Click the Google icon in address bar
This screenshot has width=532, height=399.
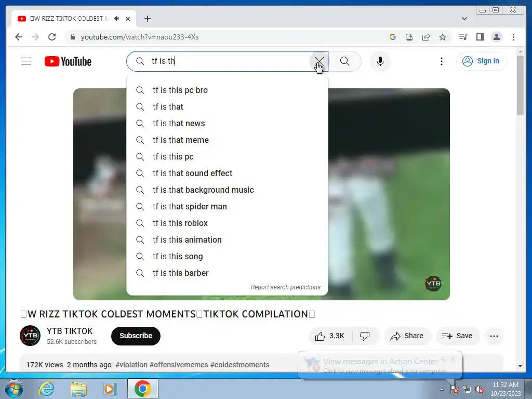click(x=393, y=37)
